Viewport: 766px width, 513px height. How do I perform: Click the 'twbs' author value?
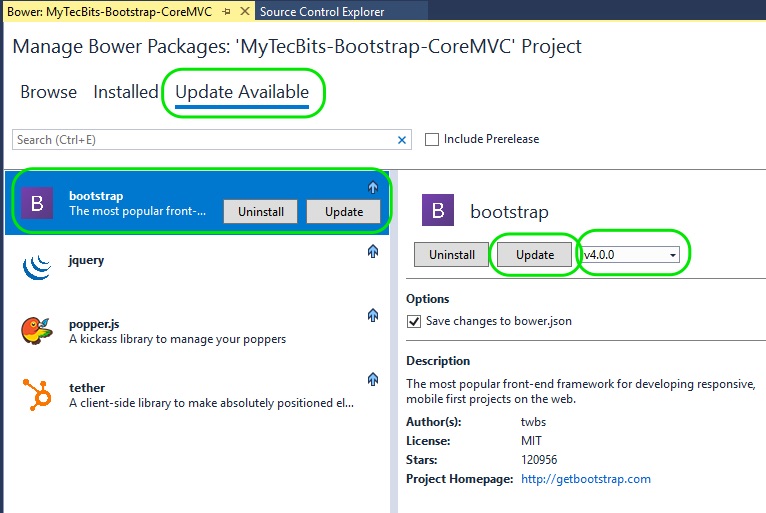(533, 422)
